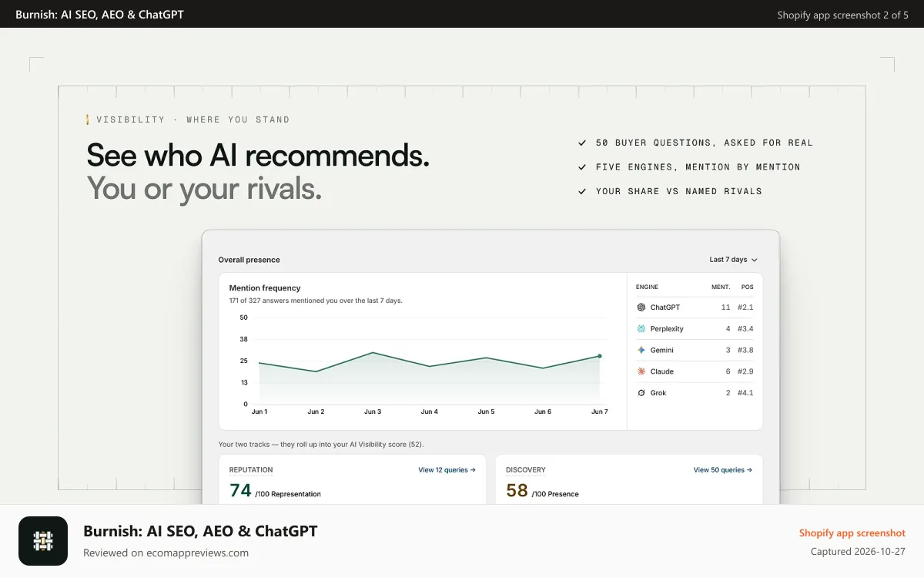
Task: Click the top bar Burnish title
Action: click(x=99, y=15)
